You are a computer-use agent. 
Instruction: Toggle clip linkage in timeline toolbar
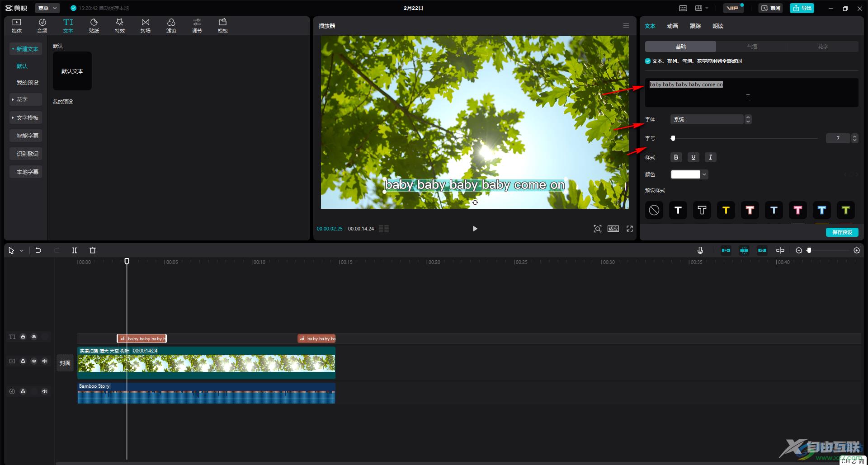pyautogui.click(x=762, y=250)
